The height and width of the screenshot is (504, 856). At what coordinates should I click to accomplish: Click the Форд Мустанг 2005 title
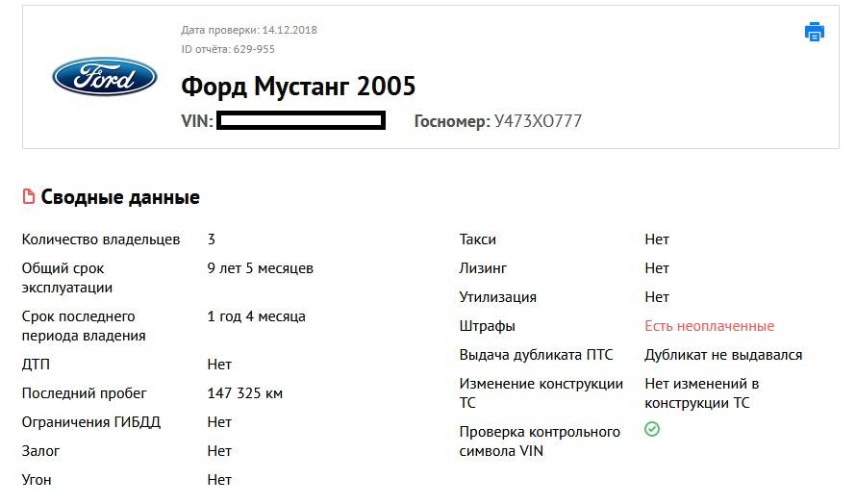(298, 87)
